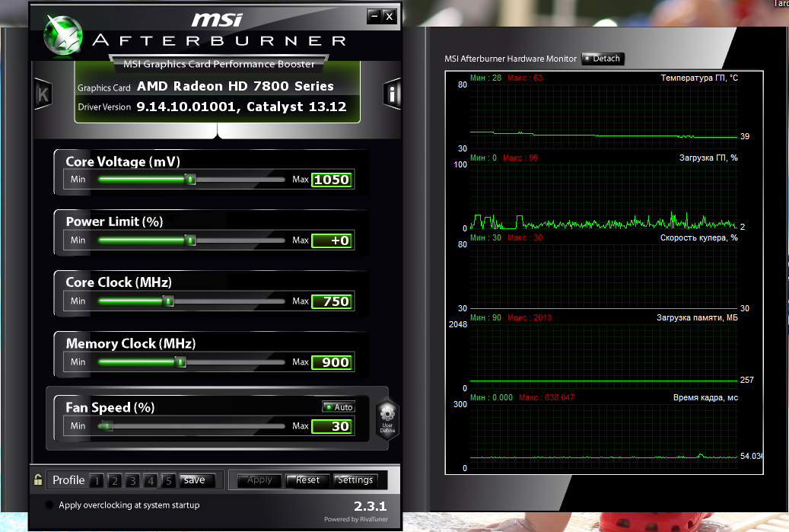Toggle Auto fan speed mode
The image size is (789, 532).
pyautogui.click(x=339, y=406)
